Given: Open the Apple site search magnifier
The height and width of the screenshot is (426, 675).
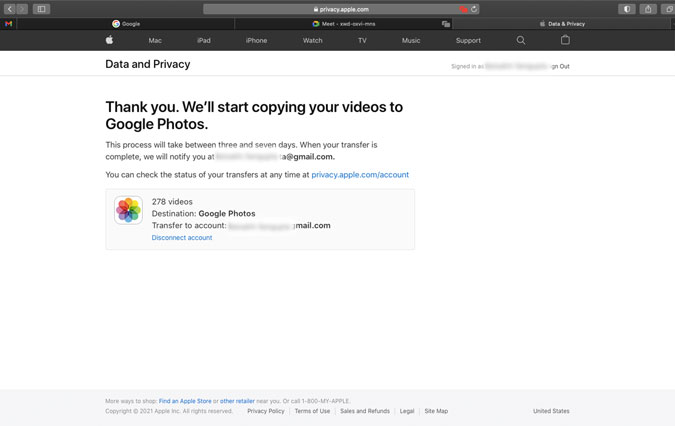Looking at the screenshot, I should pyautogui.click(x=520, y=40).
